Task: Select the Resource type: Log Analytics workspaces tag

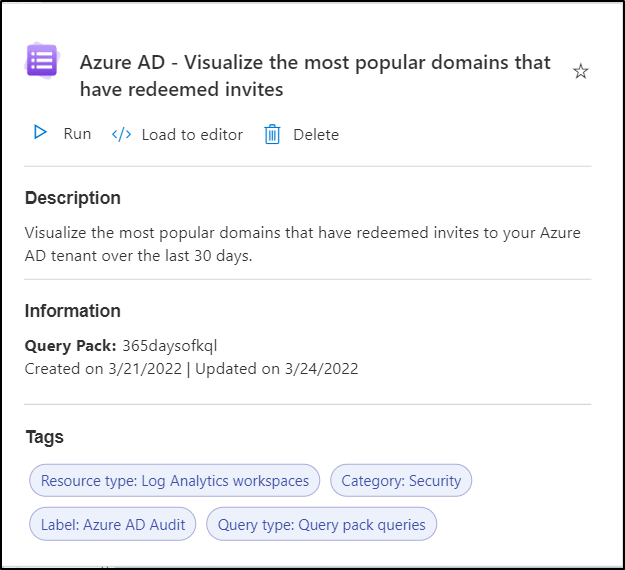Action: pyautogui.click(x=175, y=481)
